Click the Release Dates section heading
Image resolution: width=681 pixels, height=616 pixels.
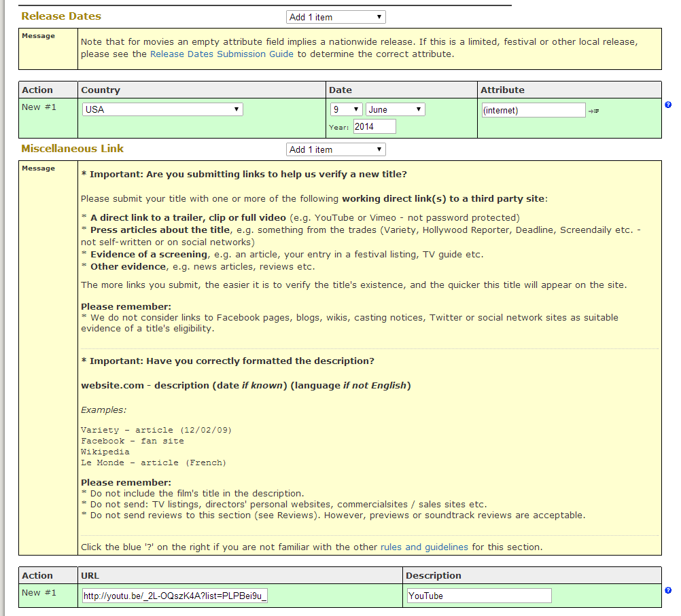pyautogui.click(x=61, y=16)
